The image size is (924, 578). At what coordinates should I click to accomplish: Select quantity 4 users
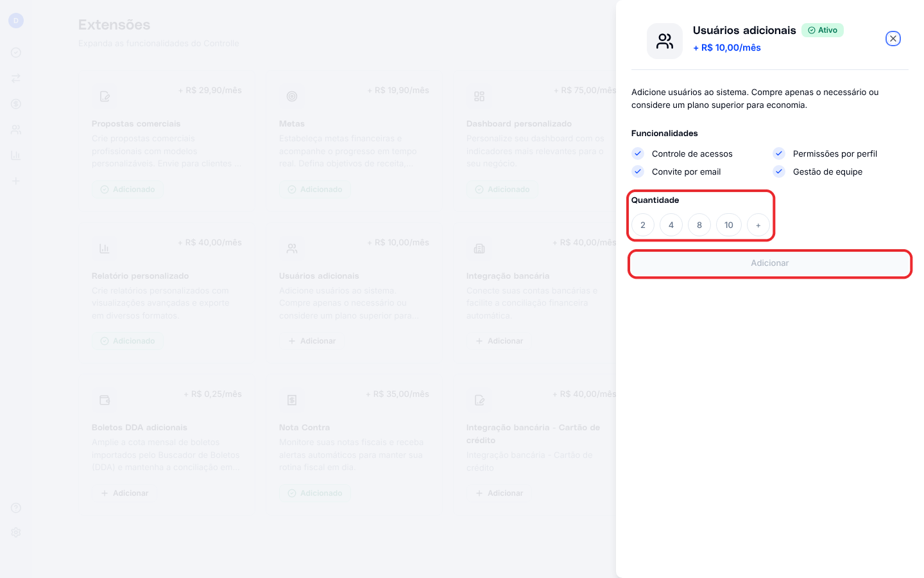click(671, 225)
